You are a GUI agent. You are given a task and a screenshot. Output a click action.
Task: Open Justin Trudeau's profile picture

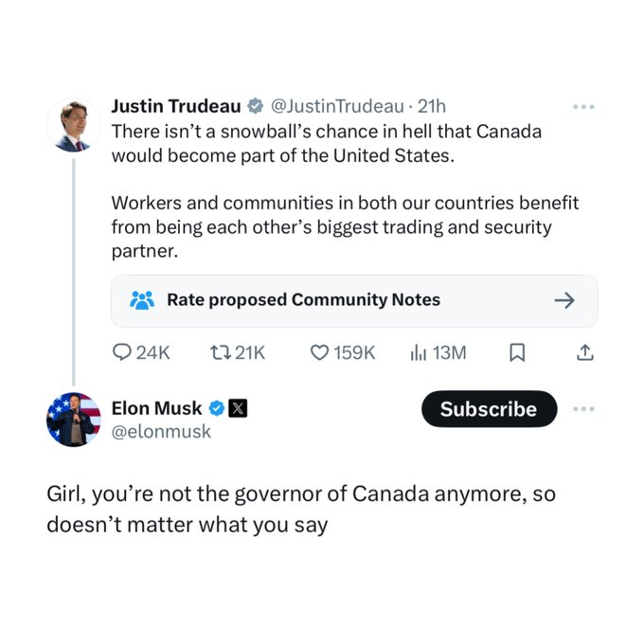[x=73, y=124]
